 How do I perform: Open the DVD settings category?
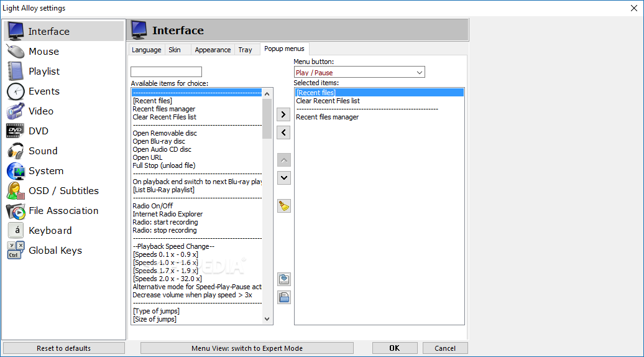(x=63, y=131)
